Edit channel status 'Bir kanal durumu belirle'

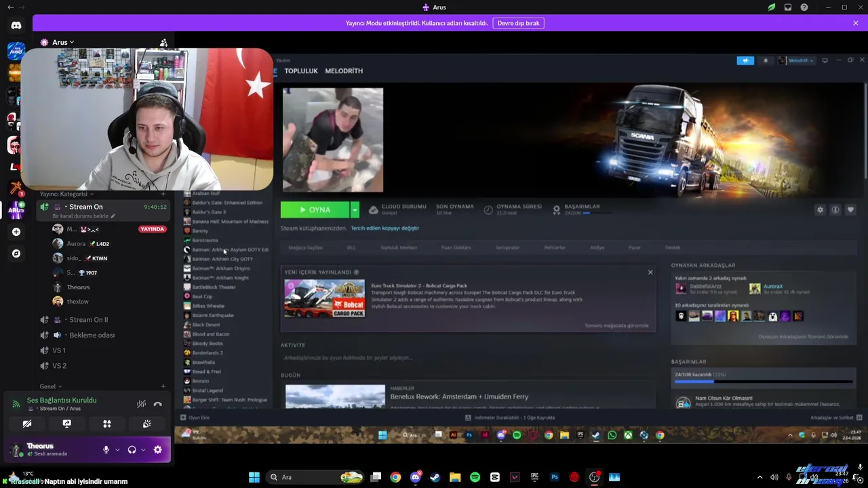click(x=83, y=216)
